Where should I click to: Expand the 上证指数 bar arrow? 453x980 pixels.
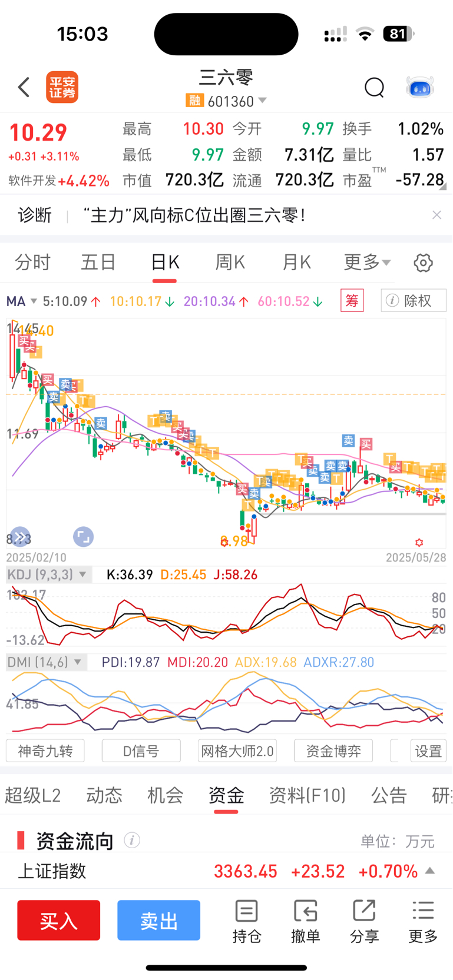click(430, 871)
